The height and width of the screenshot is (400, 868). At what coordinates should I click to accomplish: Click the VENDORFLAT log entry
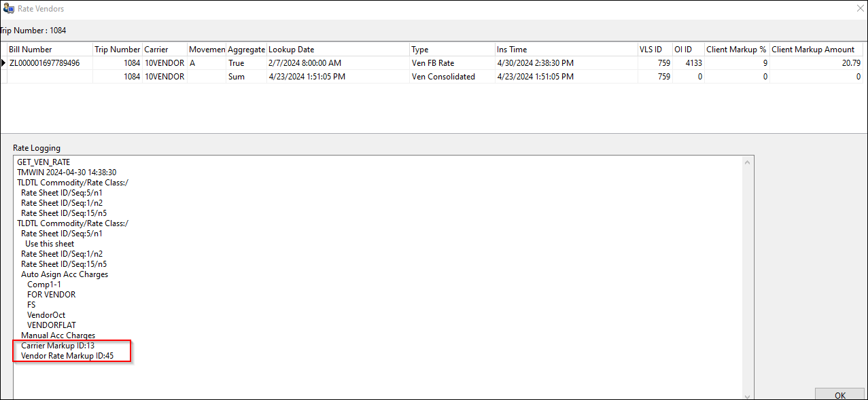(x=52, y=325)
